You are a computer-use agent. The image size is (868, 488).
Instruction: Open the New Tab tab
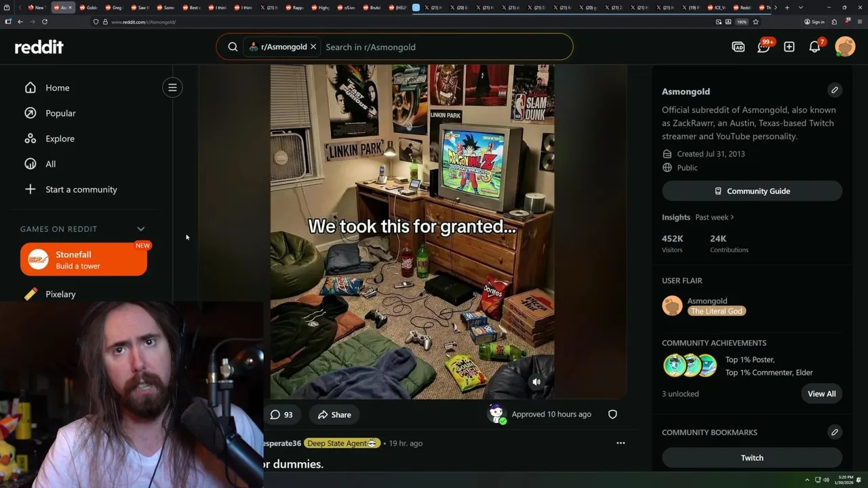[x=36, y=7]
